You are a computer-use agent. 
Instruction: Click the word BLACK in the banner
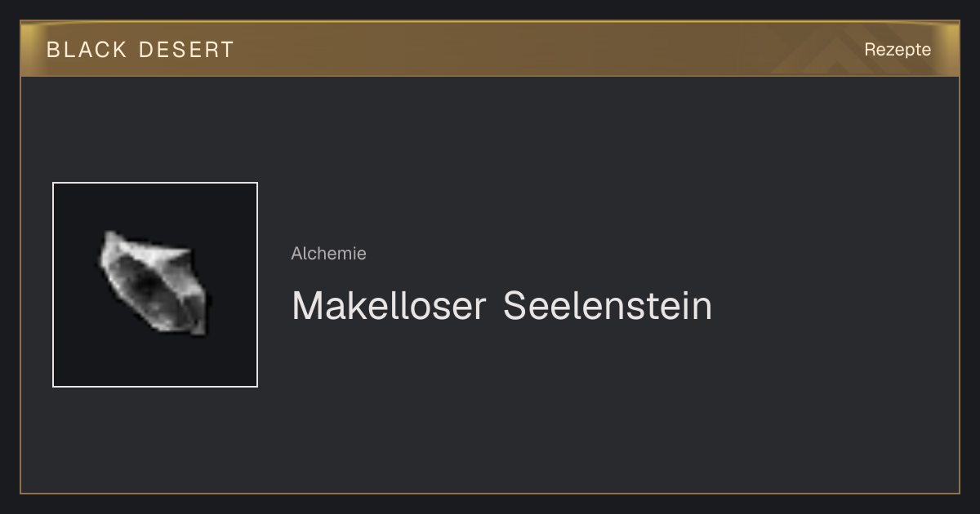pos(87,50)
